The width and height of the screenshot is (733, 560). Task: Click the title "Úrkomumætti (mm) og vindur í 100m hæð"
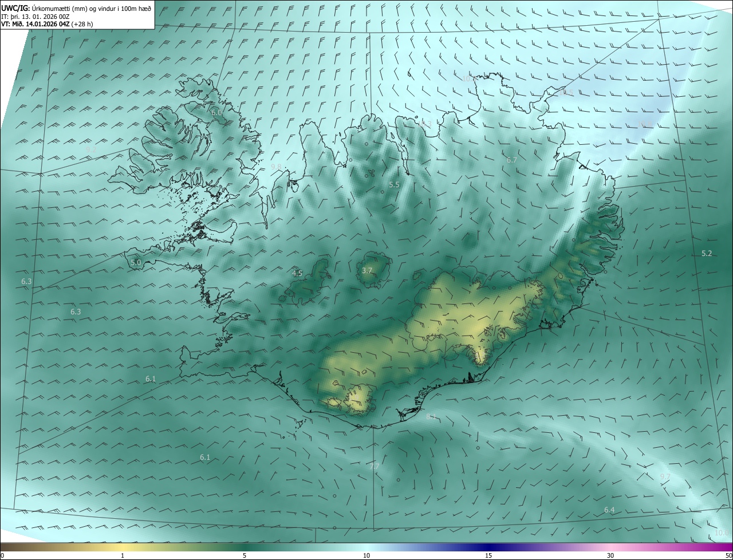point(91,7)
